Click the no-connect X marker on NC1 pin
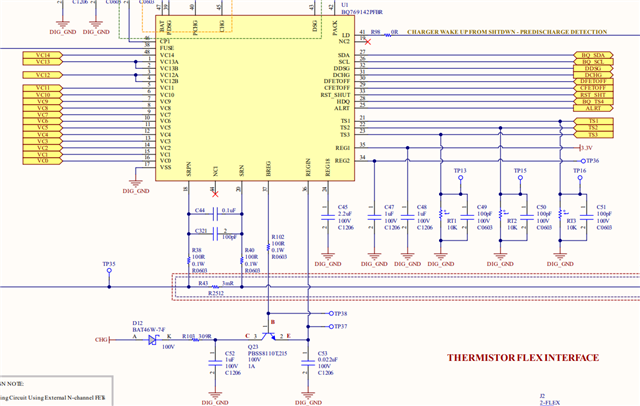Viewport: 640px width, 406px height. tap(215, 194)
